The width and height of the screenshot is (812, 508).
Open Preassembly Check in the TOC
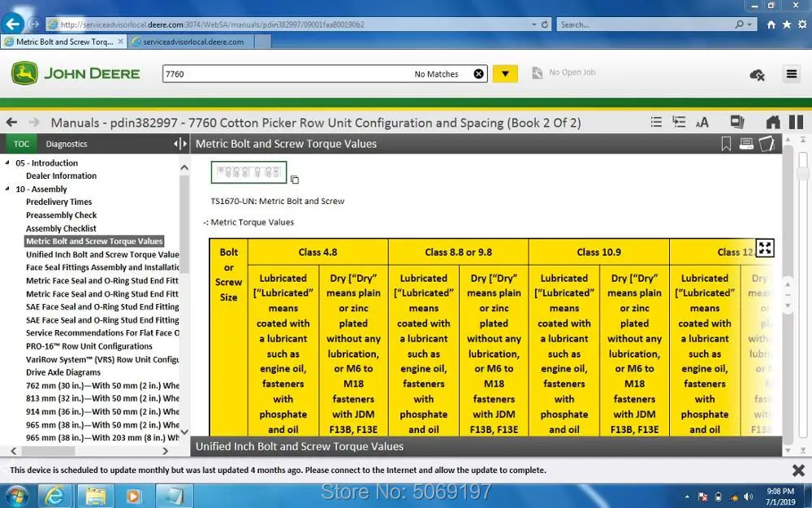(61, 215)
